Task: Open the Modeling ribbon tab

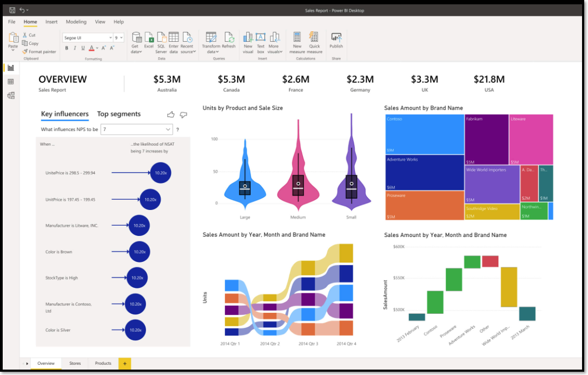Action: [76, 22]
